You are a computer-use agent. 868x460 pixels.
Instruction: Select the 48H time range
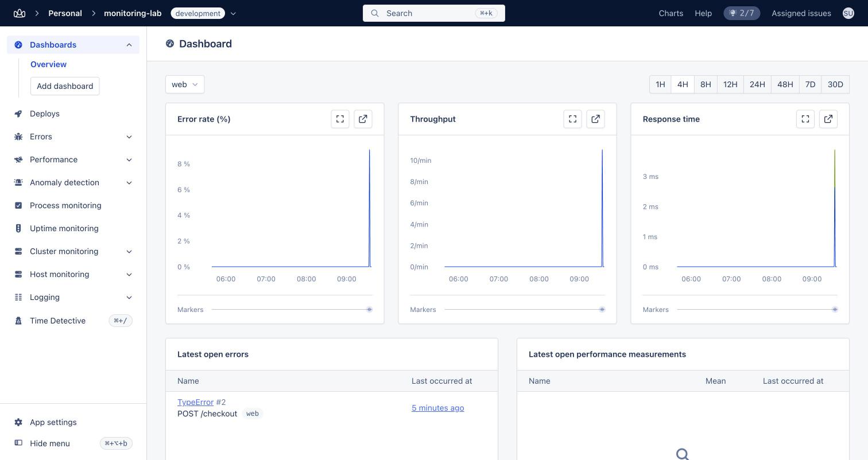pos(785,84)
